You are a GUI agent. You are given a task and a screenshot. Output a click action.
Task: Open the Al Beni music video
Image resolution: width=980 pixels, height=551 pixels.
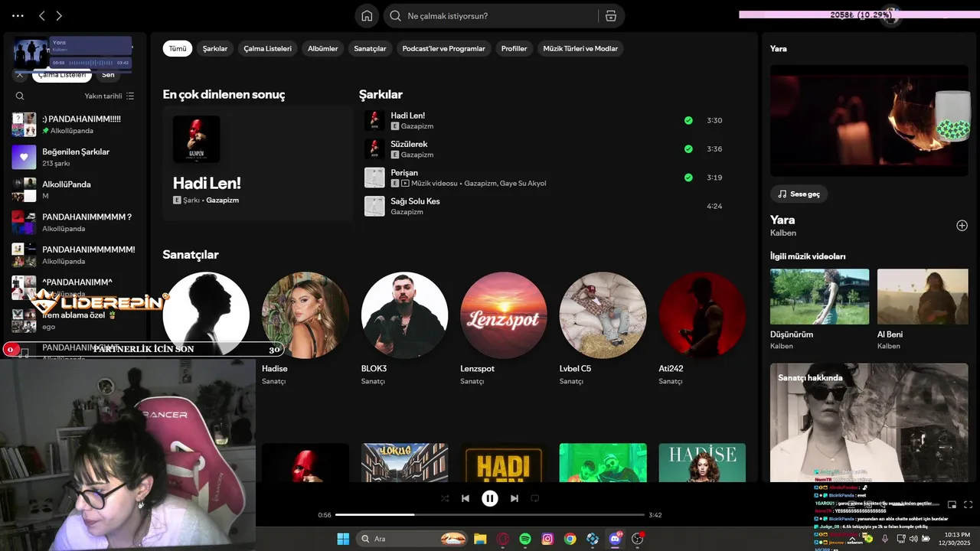tap(923, 297)
